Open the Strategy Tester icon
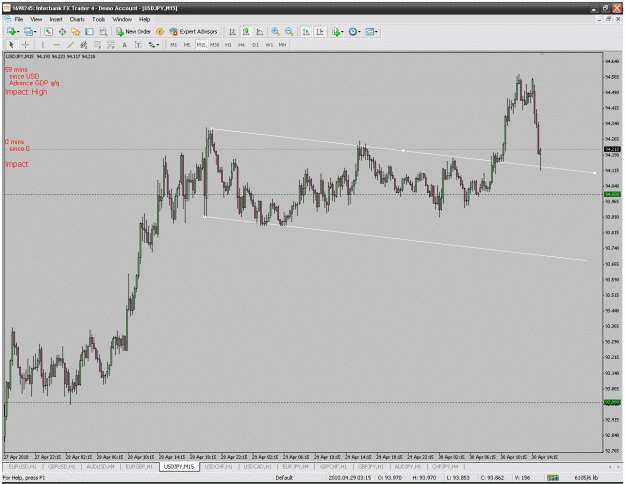This screenshot has width=625, height=484. (103, 31)
